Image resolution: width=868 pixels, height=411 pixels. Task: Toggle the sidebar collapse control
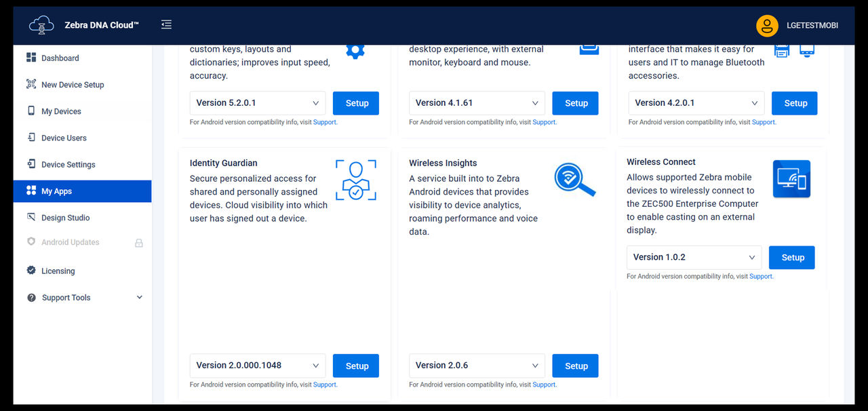(x=166, y=23)
